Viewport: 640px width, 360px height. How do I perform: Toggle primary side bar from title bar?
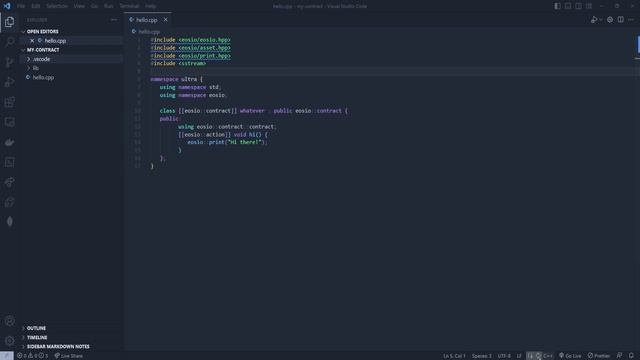click(557, 6)
